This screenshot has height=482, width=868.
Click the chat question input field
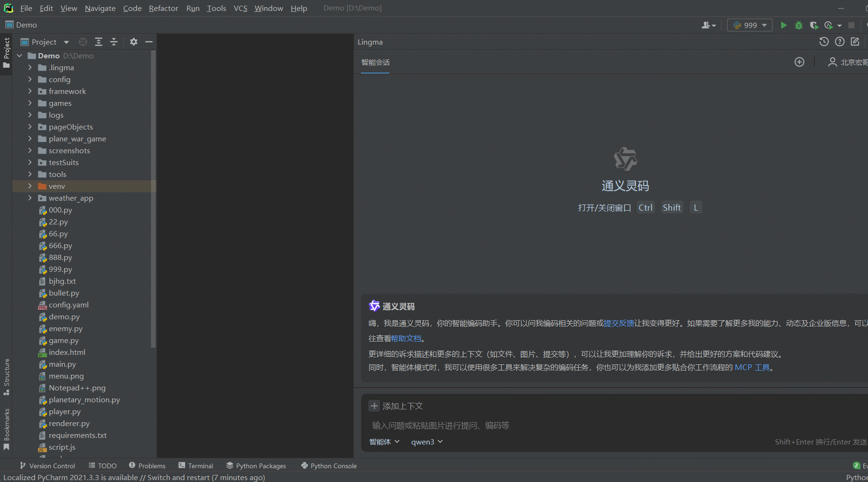(x=569, y=426)
